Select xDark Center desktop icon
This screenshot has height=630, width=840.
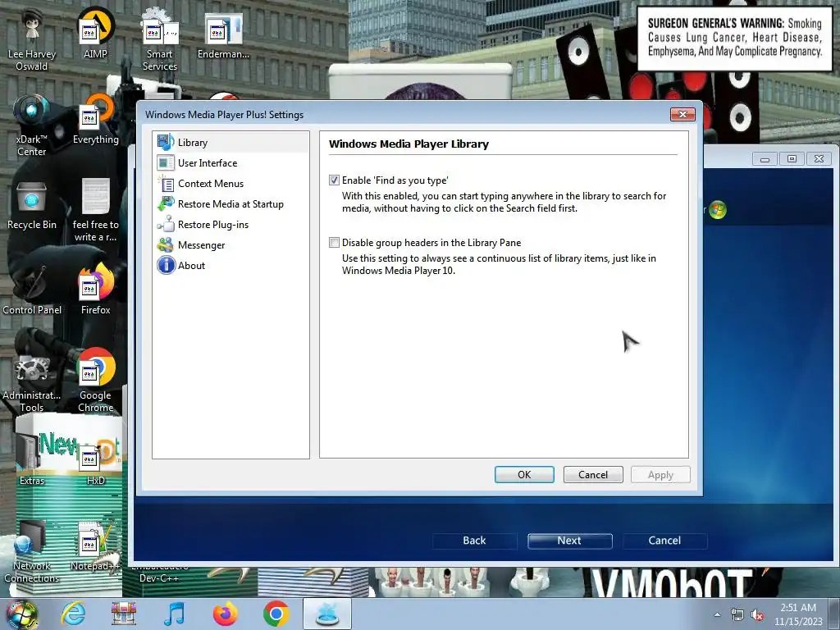click(32, 125)
